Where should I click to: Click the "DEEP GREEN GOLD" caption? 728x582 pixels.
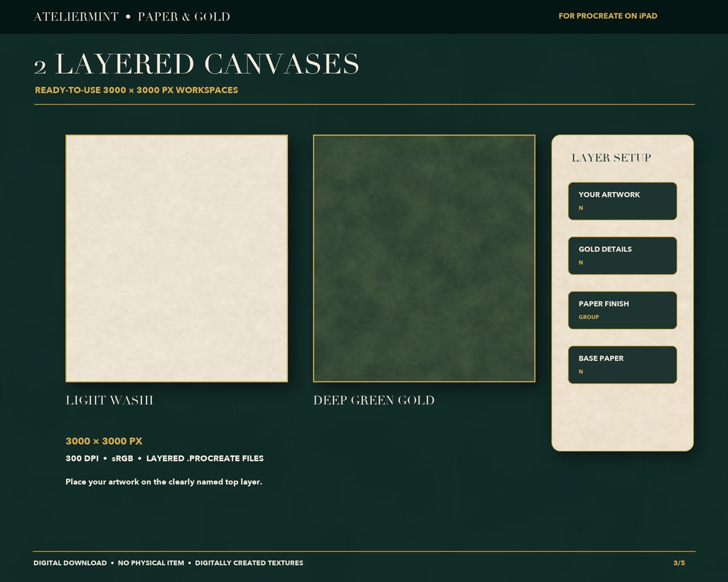click(x=374, y=400)
